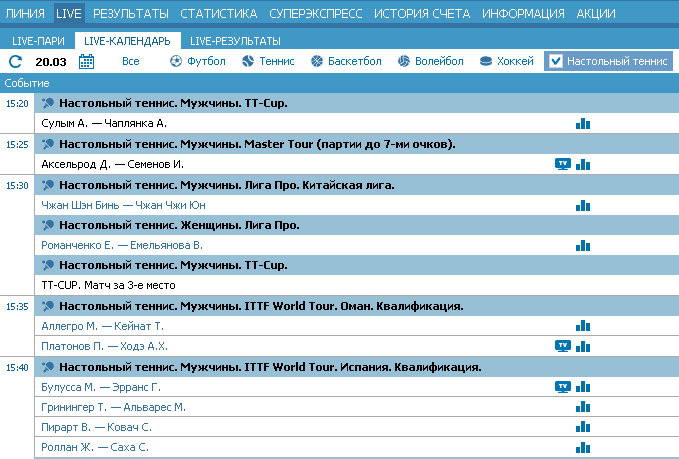Open the РЕЗУЛЬТАТЫ menu
Viewport: 679px width, 459px height.
coord(131,13)
